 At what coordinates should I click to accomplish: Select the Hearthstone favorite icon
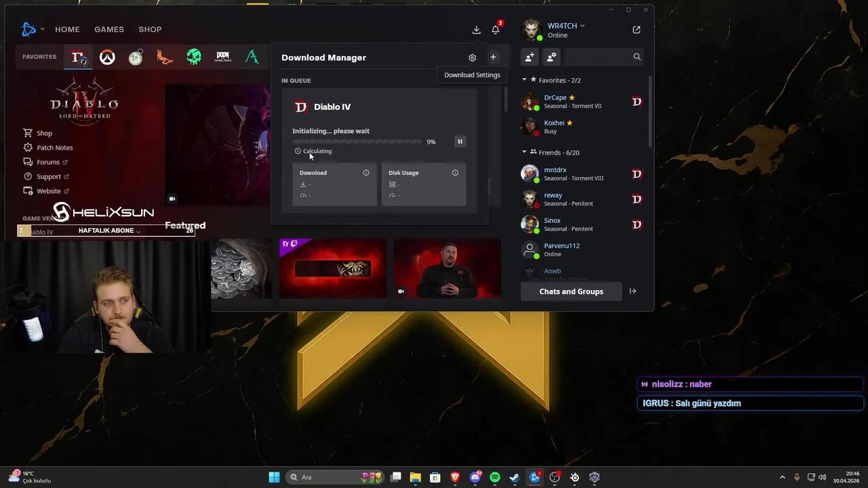pos(136,58)
